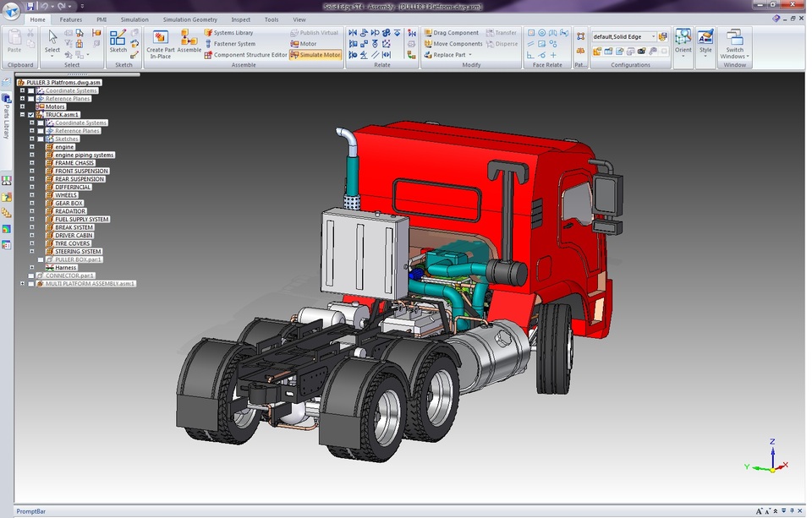Viewport: 812px width, 518px height.
Task: Open the Inspect menu
Action: tap(240, 19)
